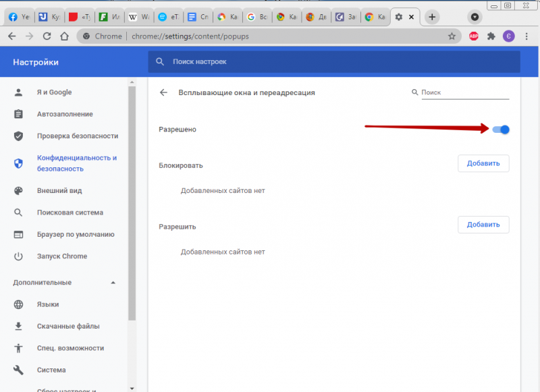Image resolution: width=540 pixels, height=392 pixels.
Task: Click the browser forward navigation arrow
Action: [30, 36]
